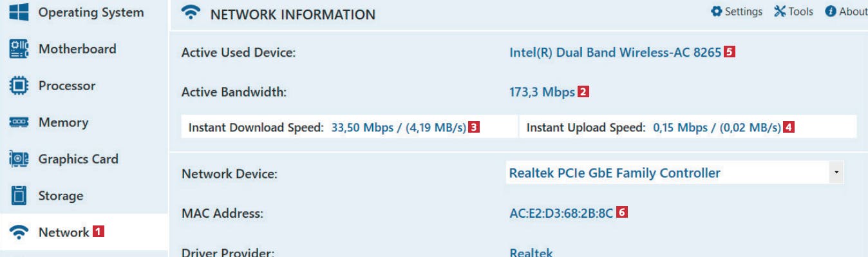Click the Network Device label
The width and height of the screenshot is (868, 257).
click(x=229, y=174)
